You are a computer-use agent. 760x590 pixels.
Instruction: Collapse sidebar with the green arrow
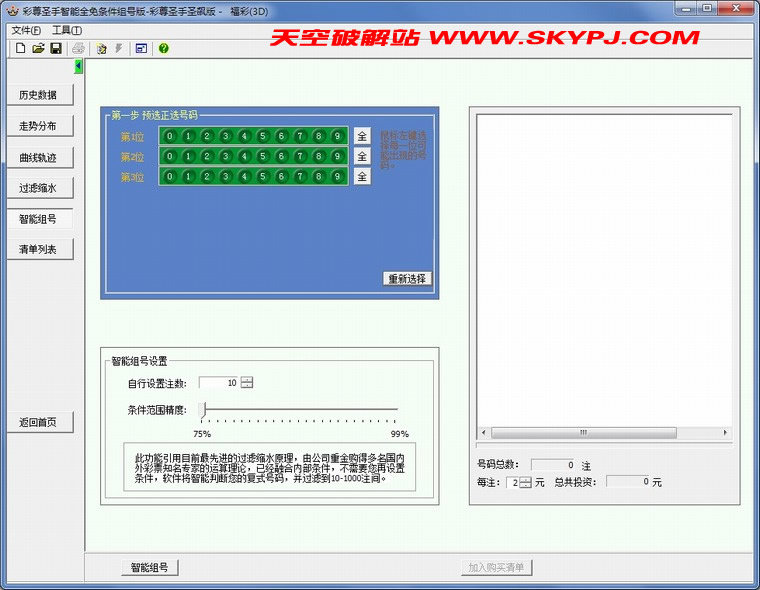pos(79,66)
